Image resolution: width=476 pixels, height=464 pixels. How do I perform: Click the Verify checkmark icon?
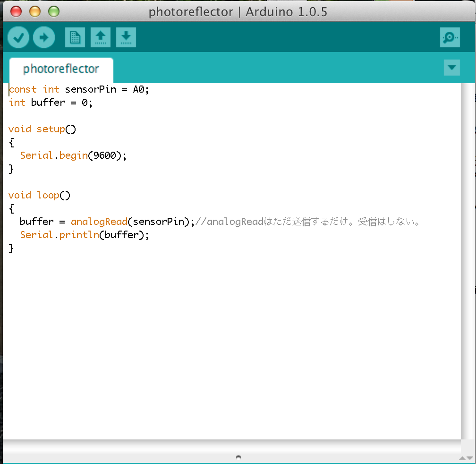point(18,38)
